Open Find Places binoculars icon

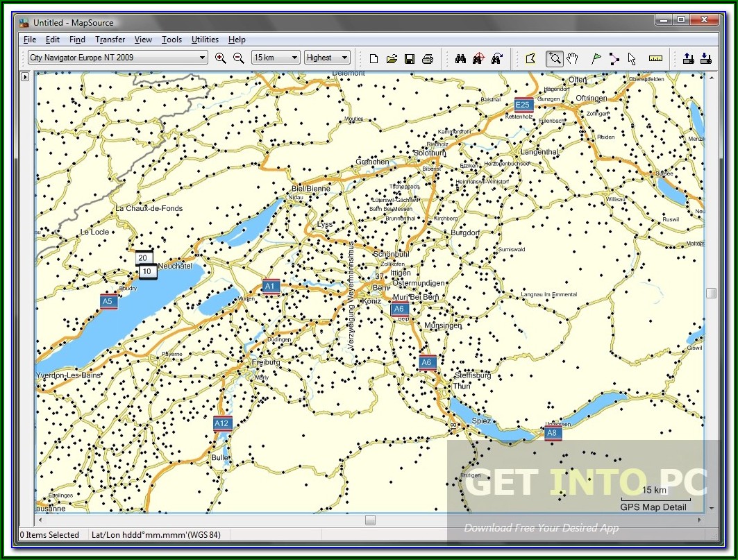(x=460, y=58)
